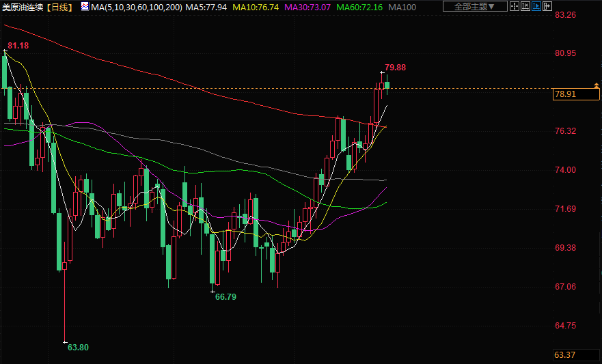Click the 美原油连续 instrument name
The image size is (602, 364).
coord(23,7)
